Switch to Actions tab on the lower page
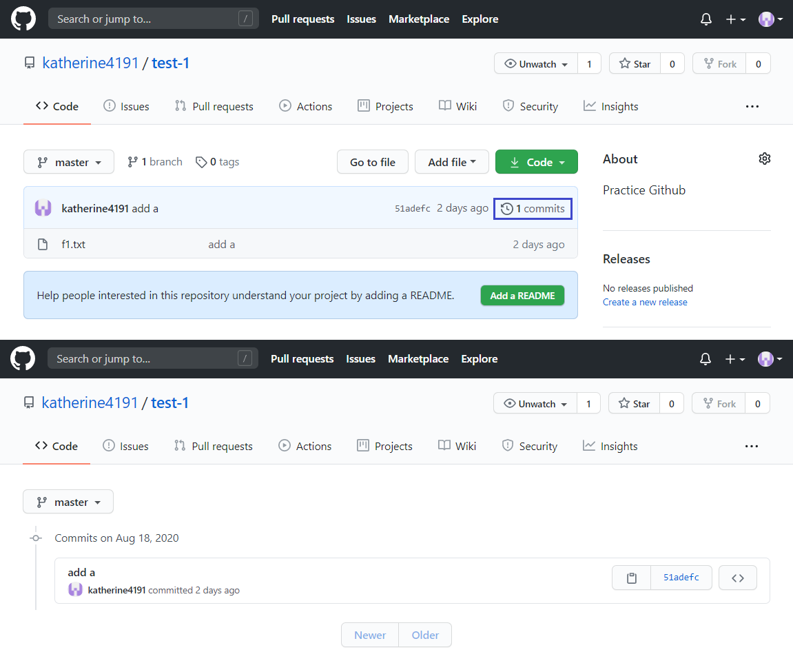This screenshot has width=793, height=672. tap(305, 447)
